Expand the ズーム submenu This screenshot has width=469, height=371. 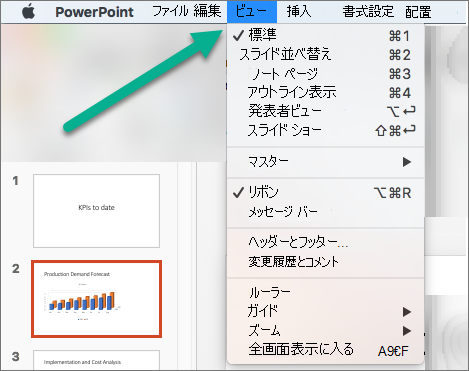pos(325,330)
